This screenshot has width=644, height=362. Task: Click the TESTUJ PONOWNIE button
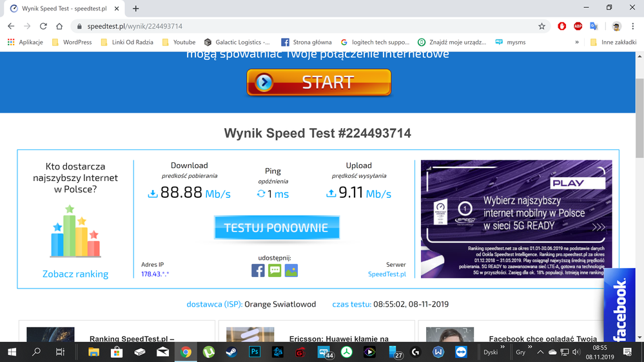(x=277, y=227)
